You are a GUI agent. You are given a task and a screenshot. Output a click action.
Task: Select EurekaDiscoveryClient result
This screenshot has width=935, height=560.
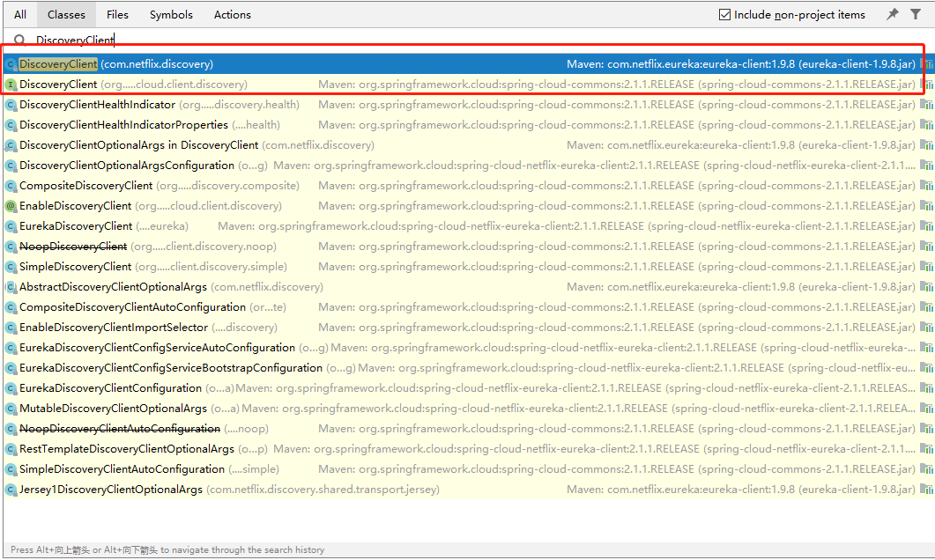tap(468, 225)
